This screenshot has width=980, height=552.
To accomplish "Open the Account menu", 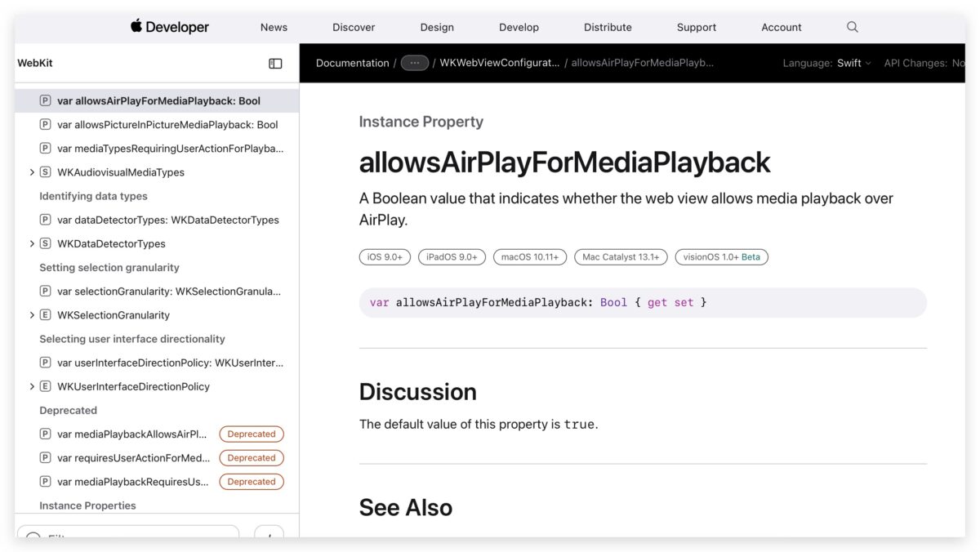I will [782, 27].
